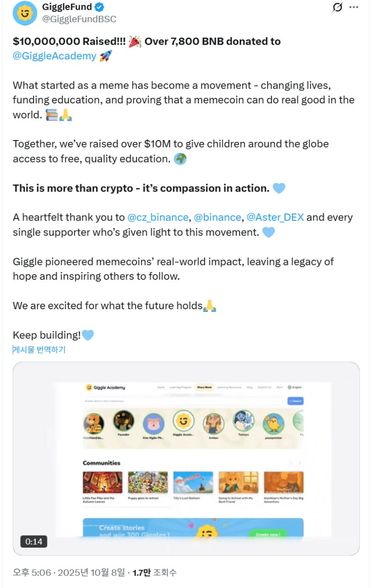Open the @Aster_DEX mention link

[x=275, y=217]
